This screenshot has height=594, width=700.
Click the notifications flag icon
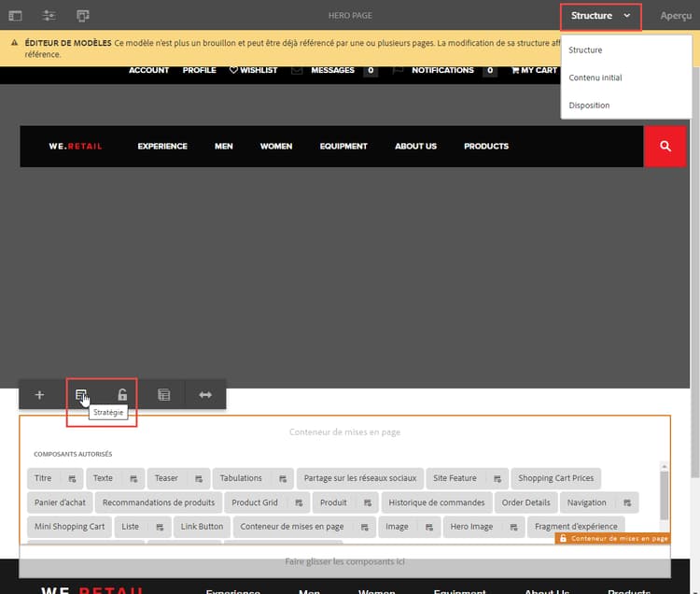(x=398, y=71)
